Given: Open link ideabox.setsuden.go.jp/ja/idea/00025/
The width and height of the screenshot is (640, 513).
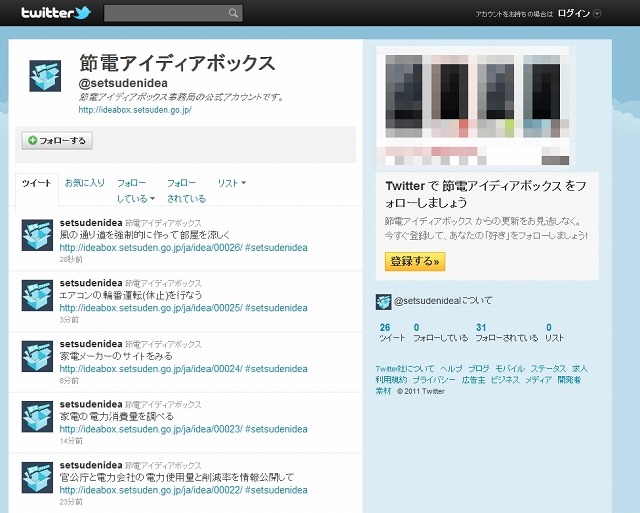Looking at the screenshot, I should point(151,308).
